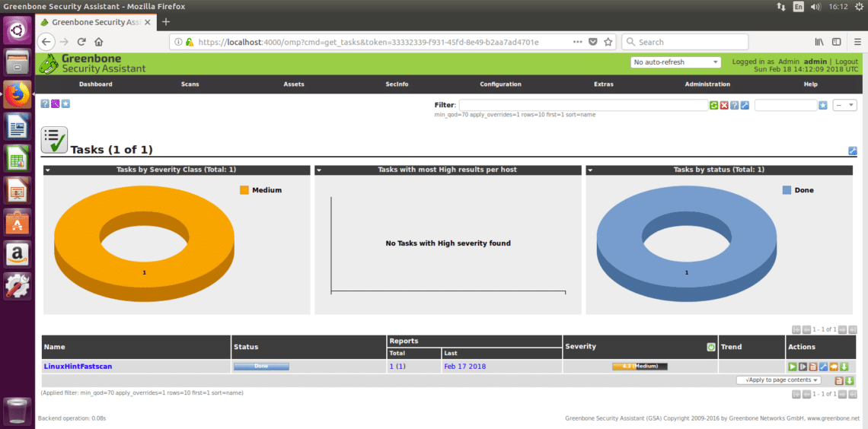Click the Done blue legend swatch
This screenshot has width=868, height=429.
click(787, 190)
